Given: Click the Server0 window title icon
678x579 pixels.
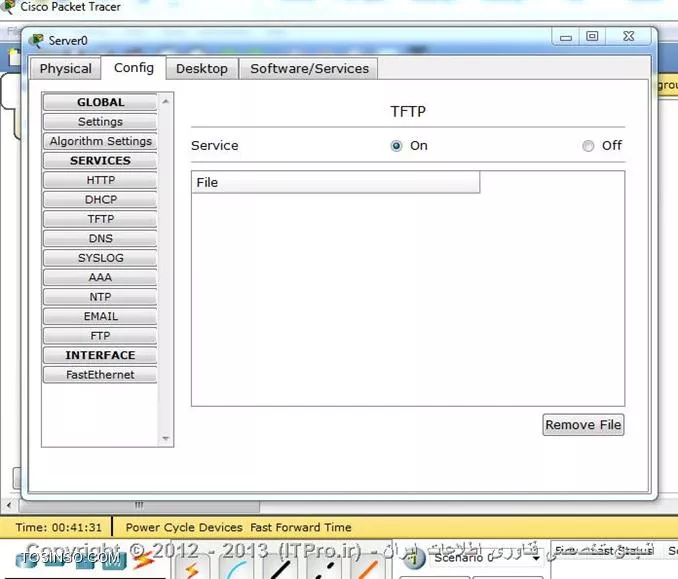Looking at the screenshot, I should (37, 41).
